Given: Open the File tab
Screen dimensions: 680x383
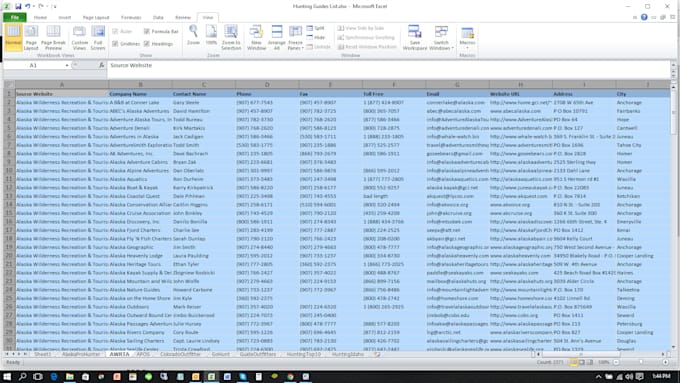Looking at the screenshot, I should [15, 17].
